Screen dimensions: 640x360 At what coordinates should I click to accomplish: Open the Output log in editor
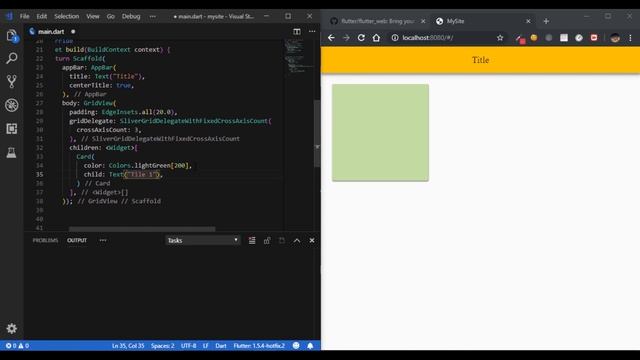click(282, 240)
